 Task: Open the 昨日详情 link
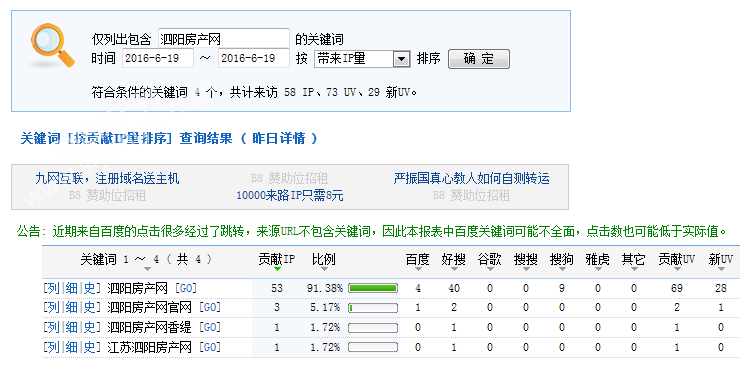279,139
